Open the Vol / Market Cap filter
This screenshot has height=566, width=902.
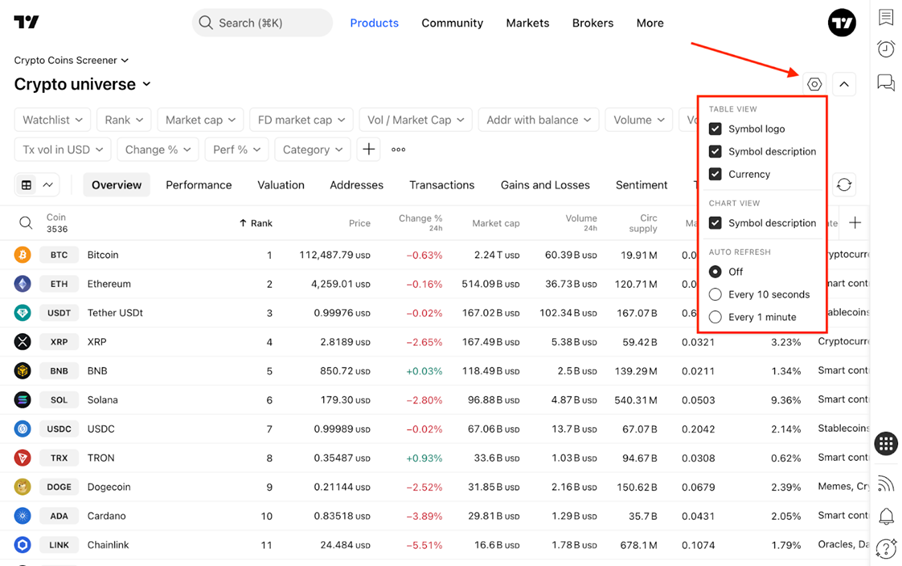[x=416, y=120]
